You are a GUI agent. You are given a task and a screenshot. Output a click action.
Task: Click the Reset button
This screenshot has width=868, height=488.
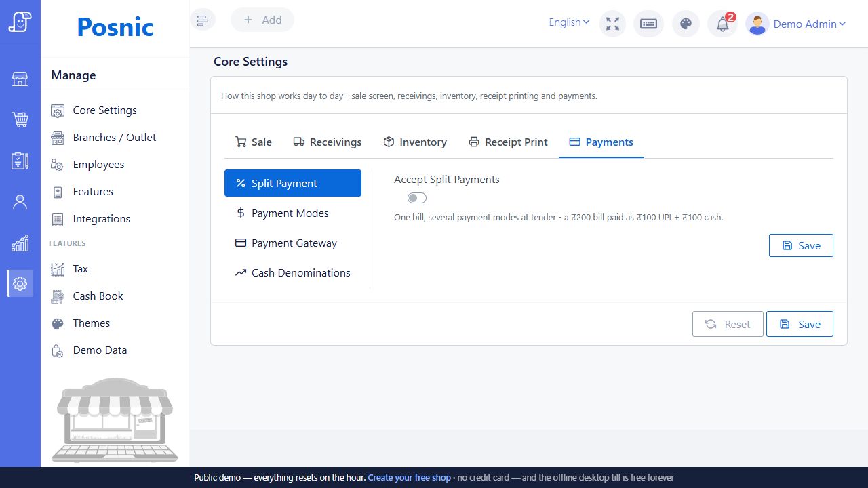click(x=728, y=324)
